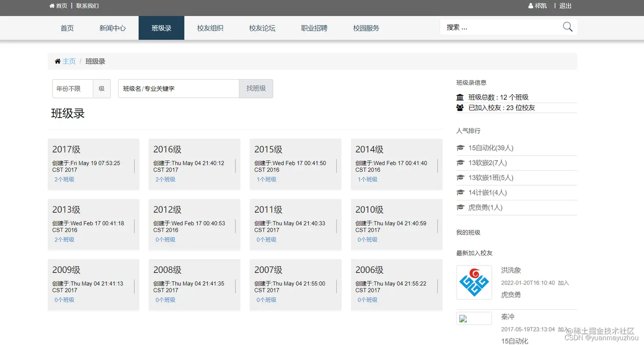Click alumni name 秦冲
This screenshot has width=644, height=345.
508,316
